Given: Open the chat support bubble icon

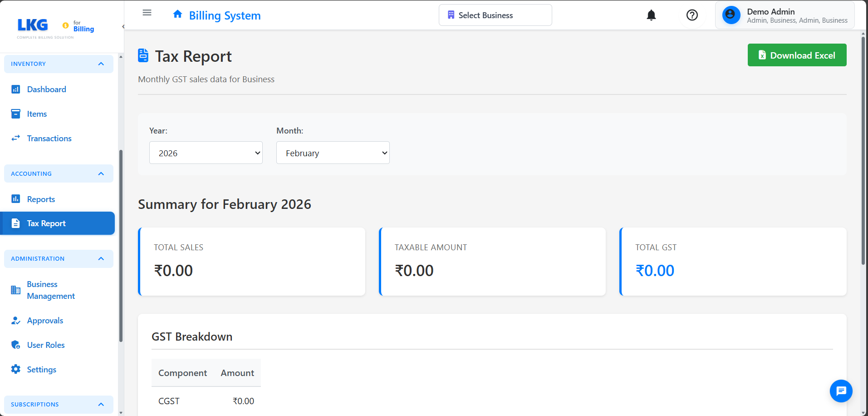Looking at the screenshot, I should (x=841, y=391).
